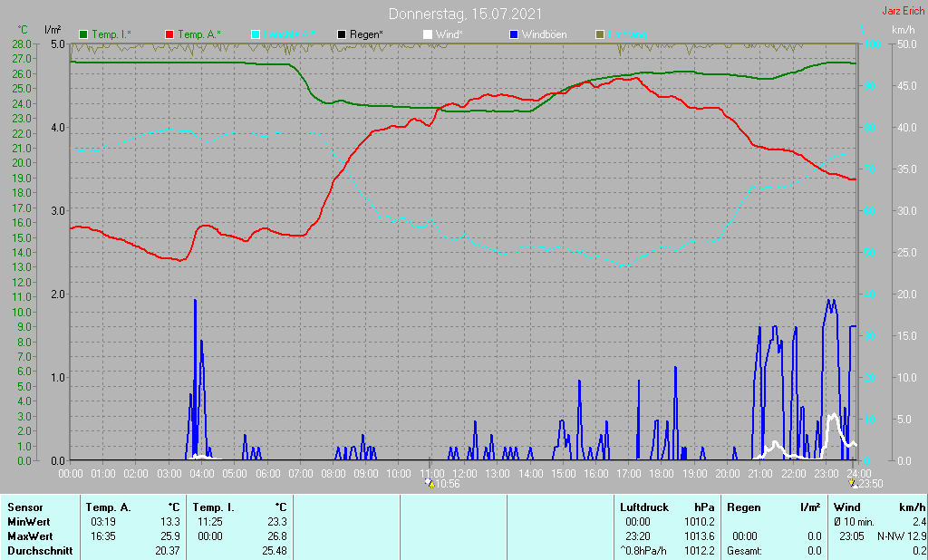928x560 pixels.
Task: Click the moonrise icon beside 10:56
Action: coord(430,484)
